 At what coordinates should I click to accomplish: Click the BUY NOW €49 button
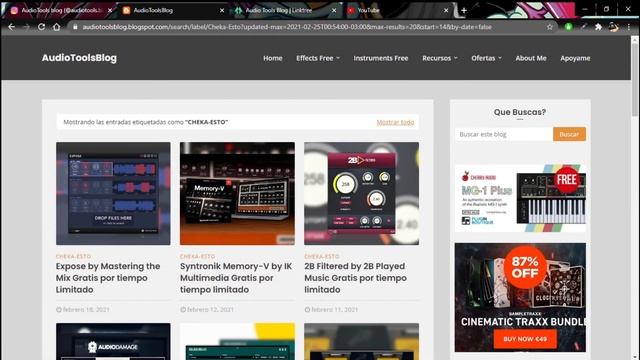click(x=524, y=339)
